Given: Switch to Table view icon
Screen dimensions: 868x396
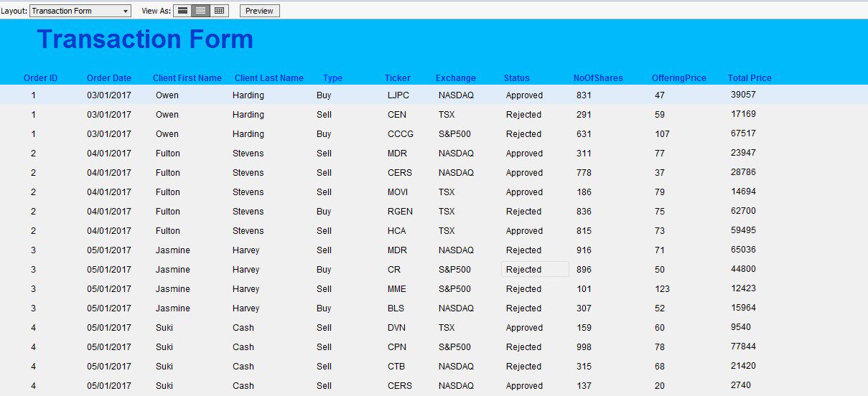Looking at the screenshot, I should 220,11.
